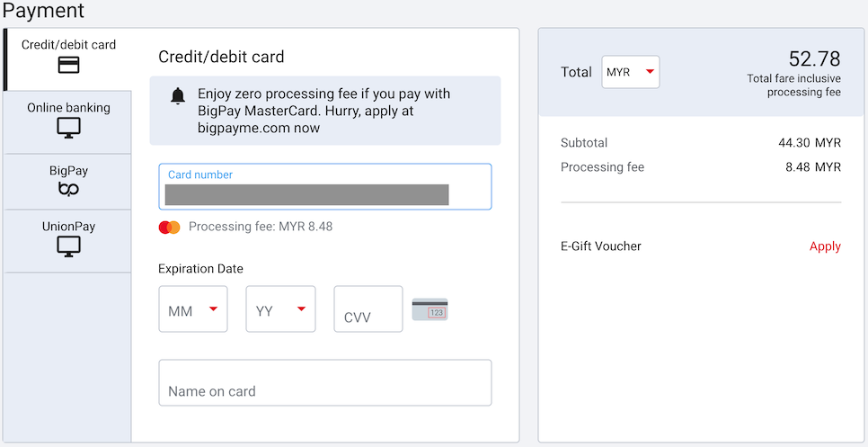868x447 pixels.
Task: Click the UnionPay monitor icon
Action: (68, 246)
